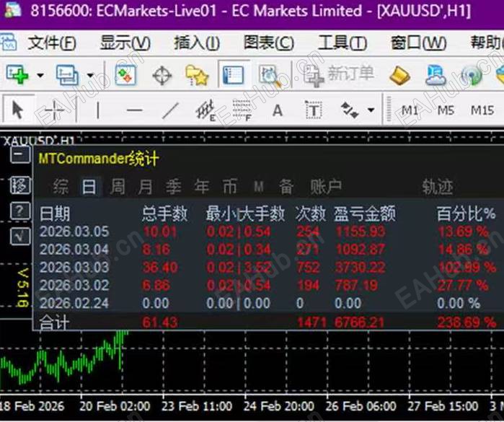Select the equidistant channel tool

coord(205,110)
